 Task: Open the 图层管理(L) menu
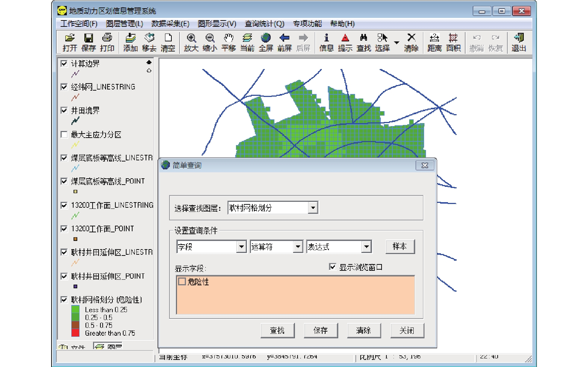coord(124,24)
